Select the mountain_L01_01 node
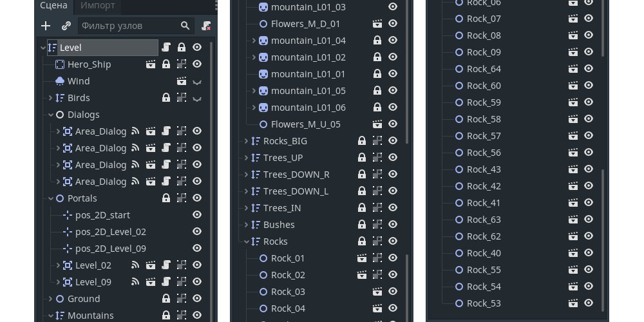Viewport: 644px width, 322px height. (308, 74)
